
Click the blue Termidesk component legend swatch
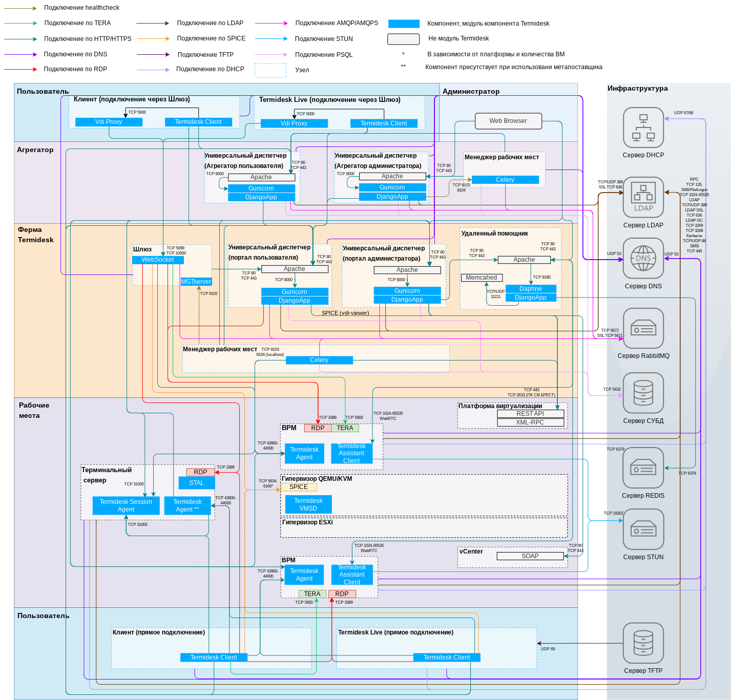404,24
